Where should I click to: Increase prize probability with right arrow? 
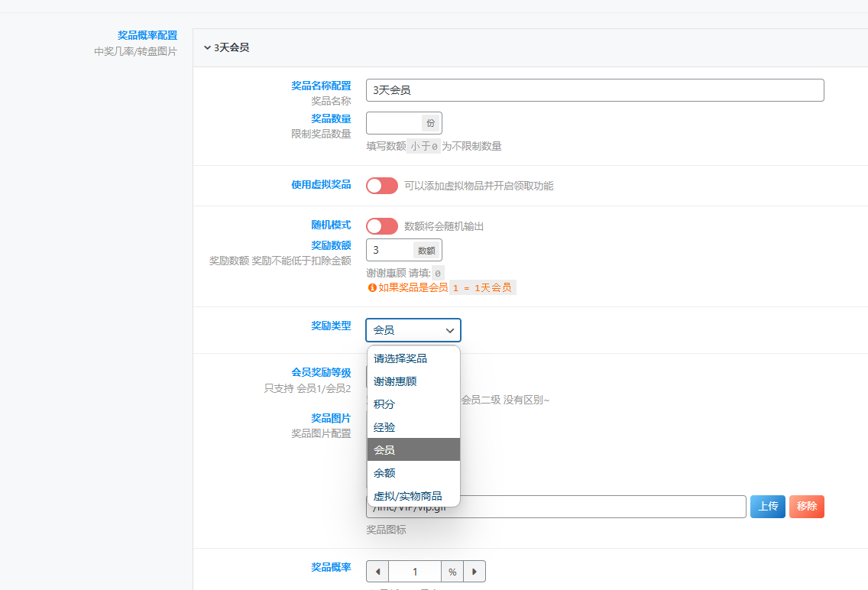tap(474, 572)
